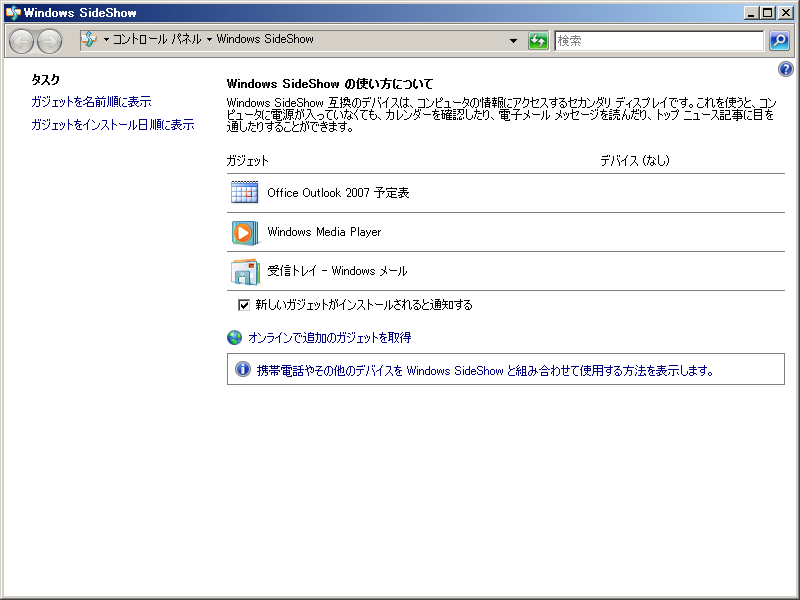800x600 pixels.
Task: Open dropdown arrow before Windows SideShow breadcrumb
Action: pos(209,39)
